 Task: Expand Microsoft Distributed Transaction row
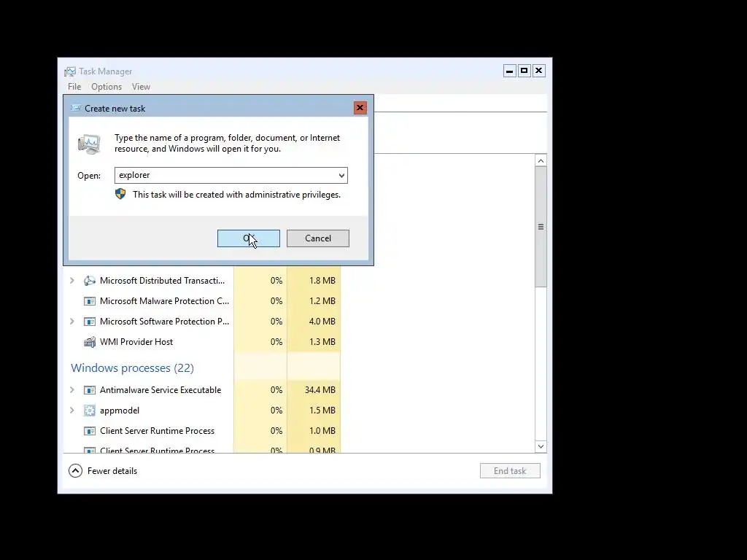[72, 281]
